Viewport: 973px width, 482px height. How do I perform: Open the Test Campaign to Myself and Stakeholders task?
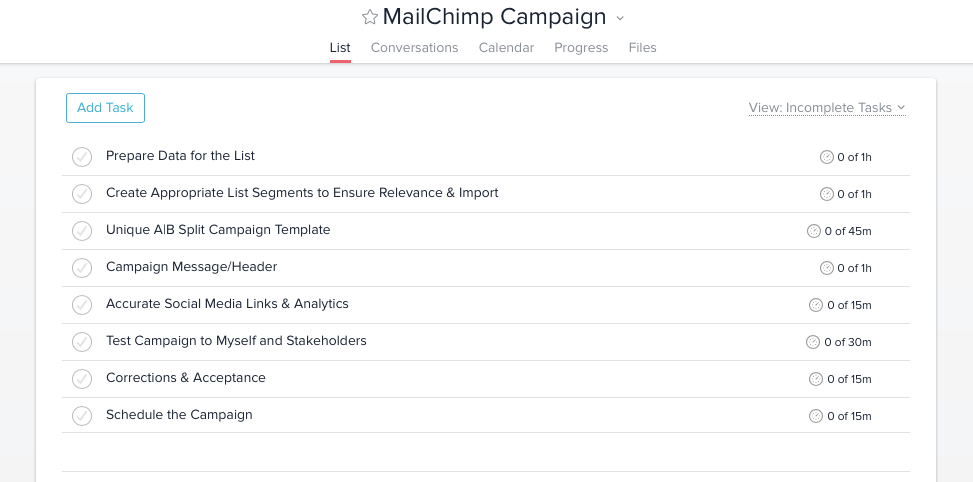click(x=236, y=341)
